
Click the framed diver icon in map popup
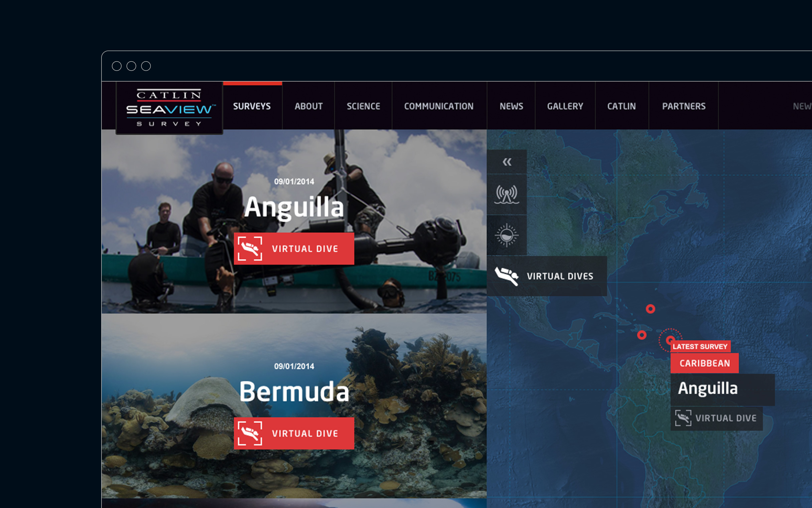[683, 418]
